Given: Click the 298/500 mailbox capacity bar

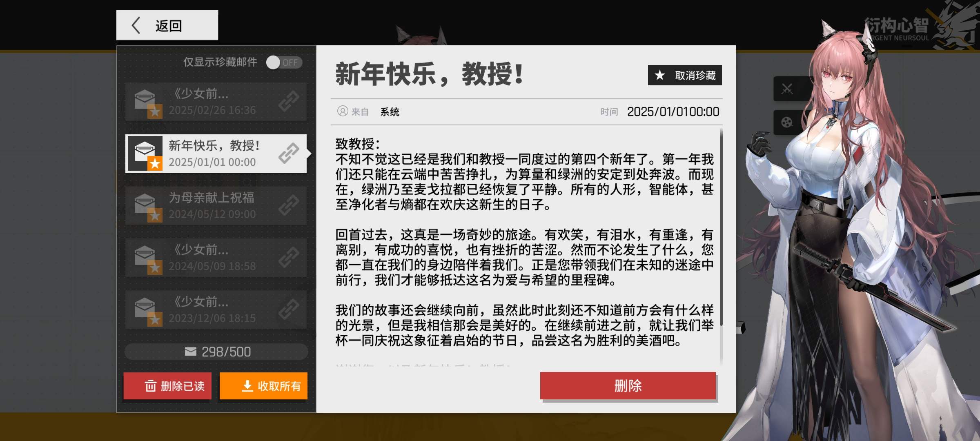Looking at the screenshot, I should coord(216,352).
